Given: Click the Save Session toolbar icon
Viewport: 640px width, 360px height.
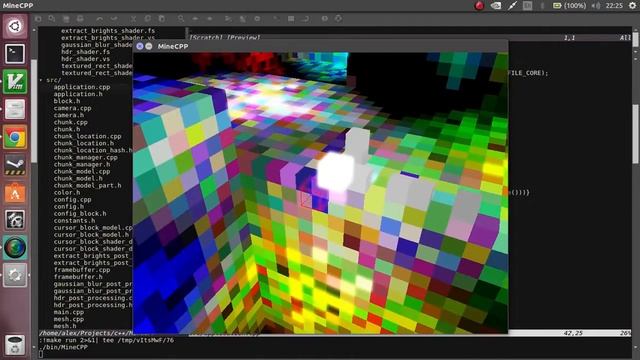Looking at the screenshot, I should [243, 19].
